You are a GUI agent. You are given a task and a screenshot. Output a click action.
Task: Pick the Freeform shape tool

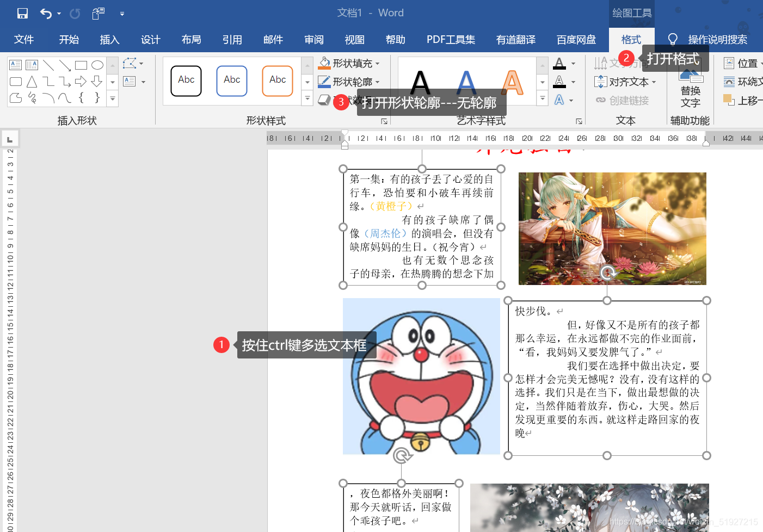pos(16,98)
